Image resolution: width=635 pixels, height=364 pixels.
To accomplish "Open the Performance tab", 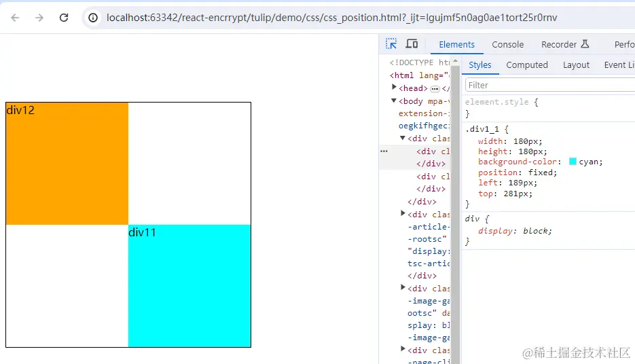I will 624,44.
